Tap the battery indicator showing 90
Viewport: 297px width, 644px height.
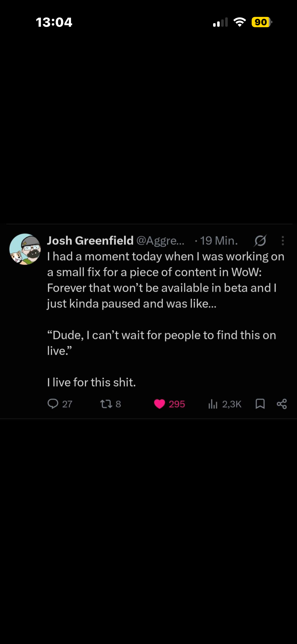tap(262, 22)
